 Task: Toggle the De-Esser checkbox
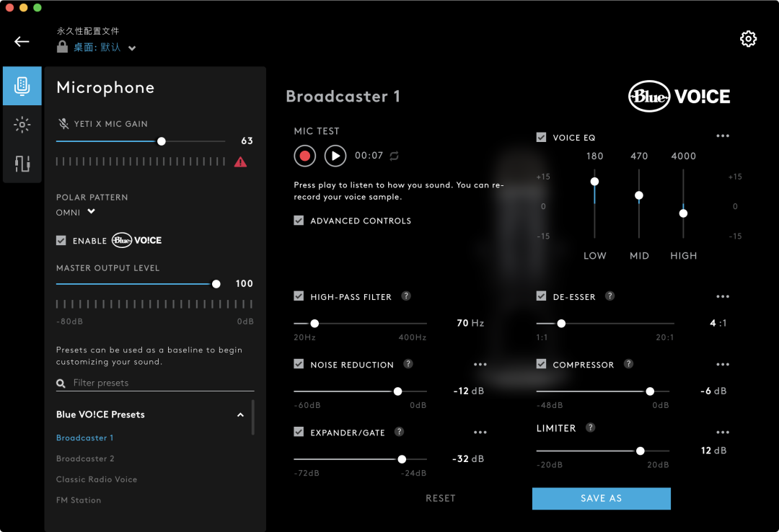click(x=542, y=296)
